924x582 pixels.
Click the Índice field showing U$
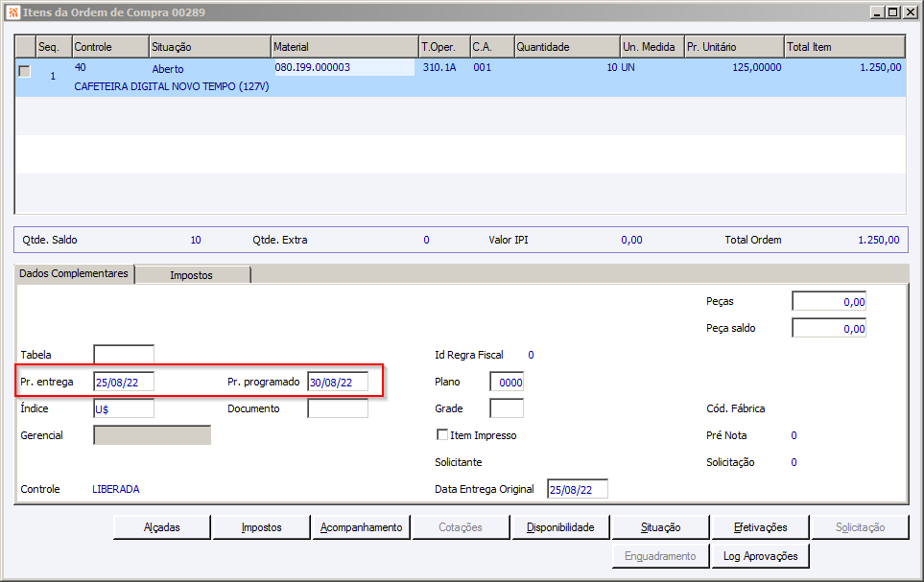tap(124, 408)
